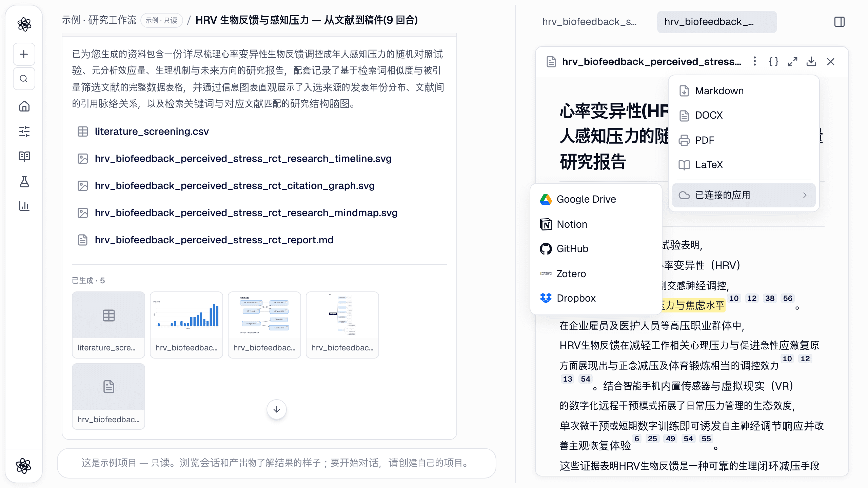
Task: Choose Dropbox from connected apps
Action: 596,298
